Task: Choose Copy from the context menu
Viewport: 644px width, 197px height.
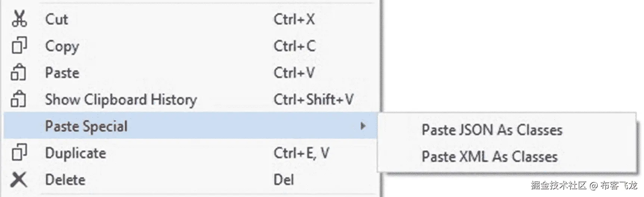Action: (x=62, y=46)
